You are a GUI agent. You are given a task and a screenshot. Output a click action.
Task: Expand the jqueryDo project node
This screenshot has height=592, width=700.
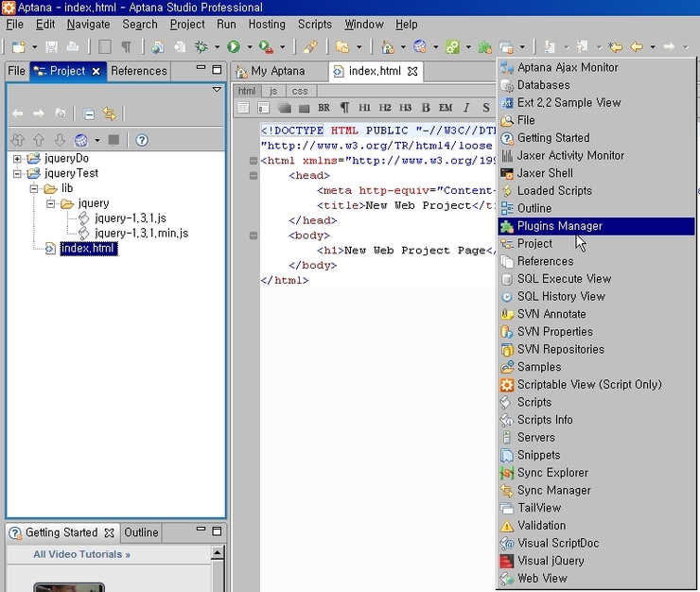[x=17, y=159]
